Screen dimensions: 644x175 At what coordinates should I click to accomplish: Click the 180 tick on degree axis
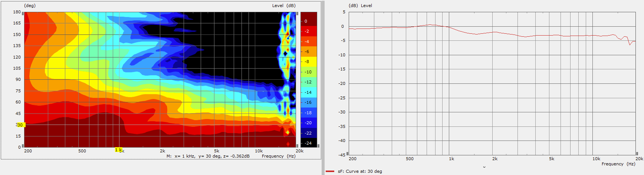pyautogui.click(x=17, y=12)
